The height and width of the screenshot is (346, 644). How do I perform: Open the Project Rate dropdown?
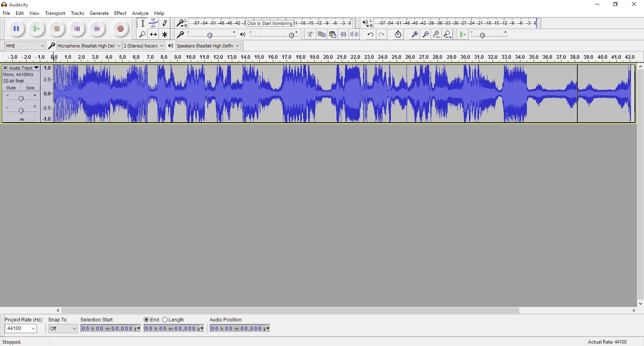21,329
